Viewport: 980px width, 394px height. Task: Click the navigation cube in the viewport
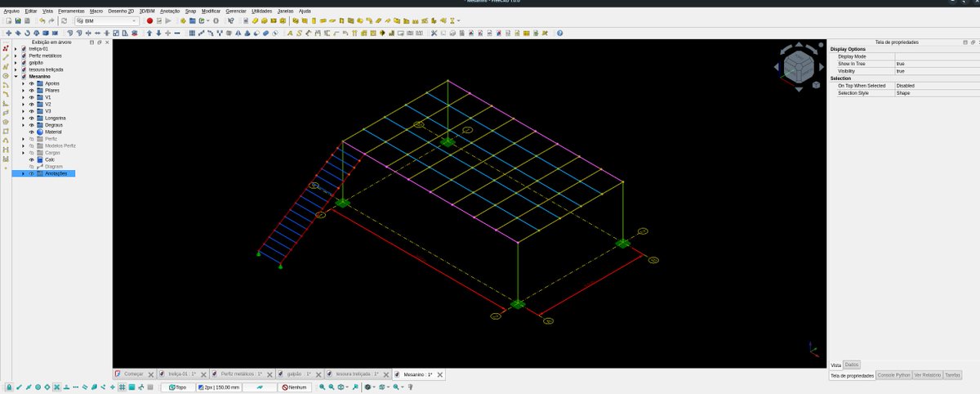[798, 66]
